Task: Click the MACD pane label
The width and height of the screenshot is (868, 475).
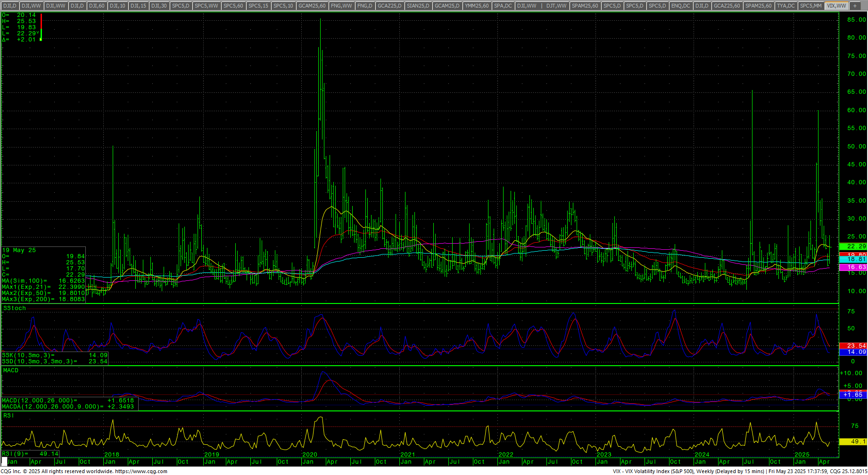Action: coord(11,370)
